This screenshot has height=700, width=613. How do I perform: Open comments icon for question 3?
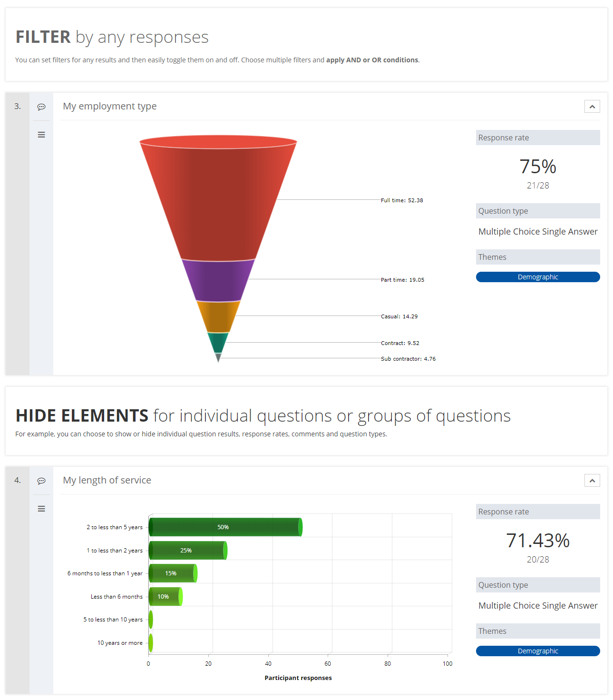coord(41,107)
